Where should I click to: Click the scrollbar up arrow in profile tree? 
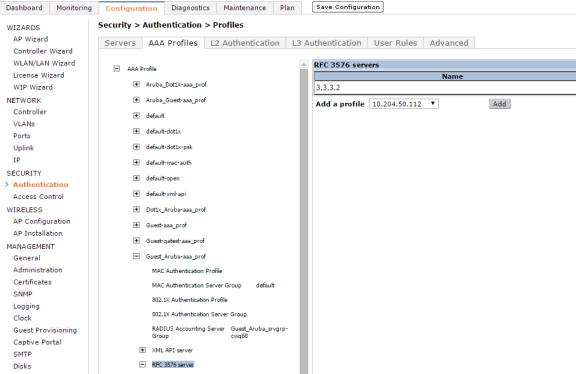pyautogui.click(x=304, y=65)
